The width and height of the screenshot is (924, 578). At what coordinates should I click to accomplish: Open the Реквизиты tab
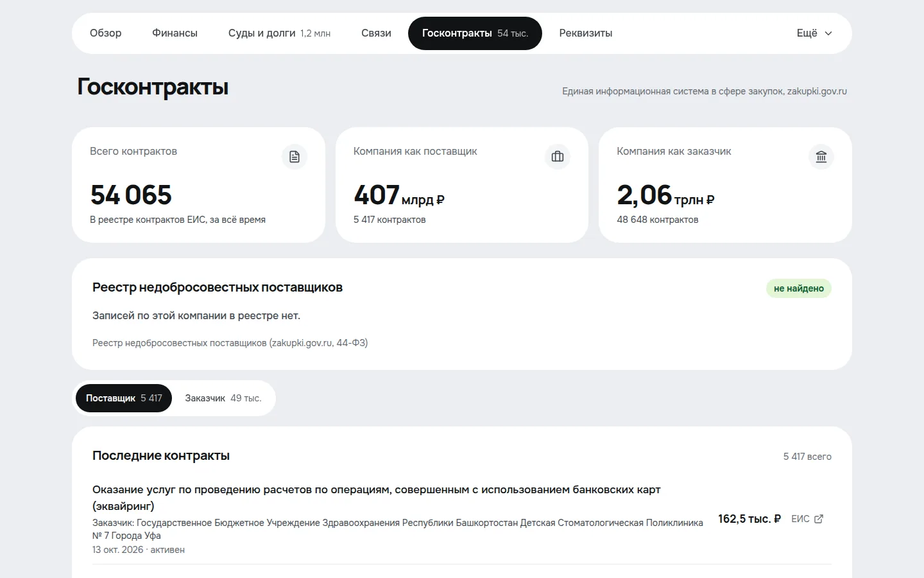click(x=586, y=33)
